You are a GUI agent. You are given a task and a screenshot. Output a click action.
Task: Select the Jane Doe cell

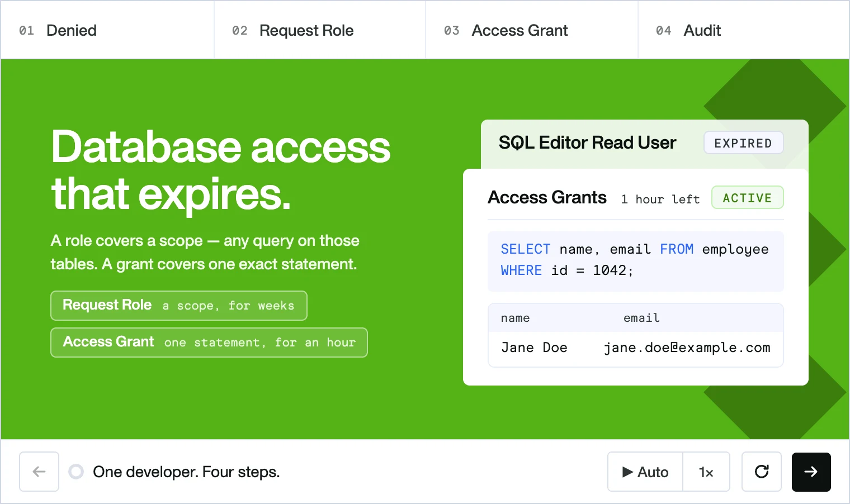tap(534, 348)
